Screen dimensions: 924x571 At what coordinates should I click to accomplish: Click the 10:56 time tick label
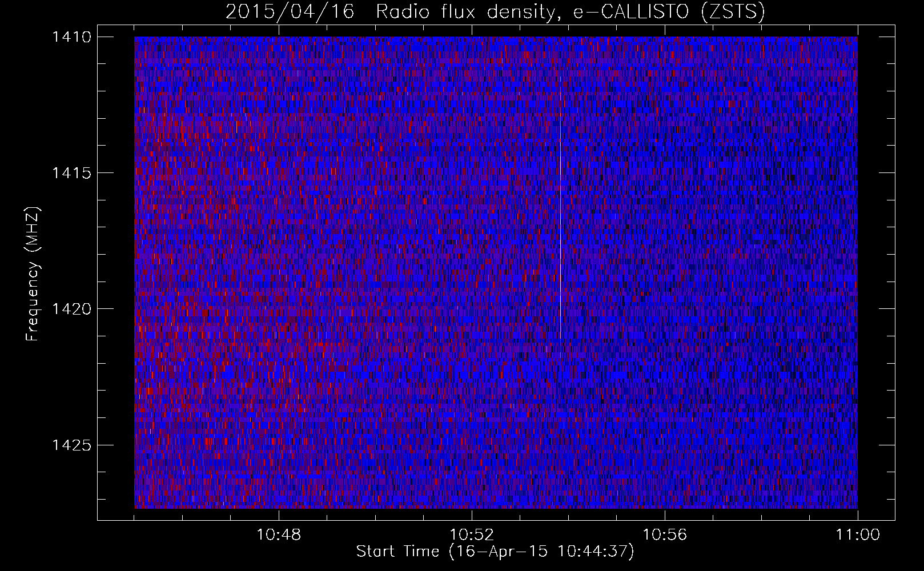tap(665, 535)
